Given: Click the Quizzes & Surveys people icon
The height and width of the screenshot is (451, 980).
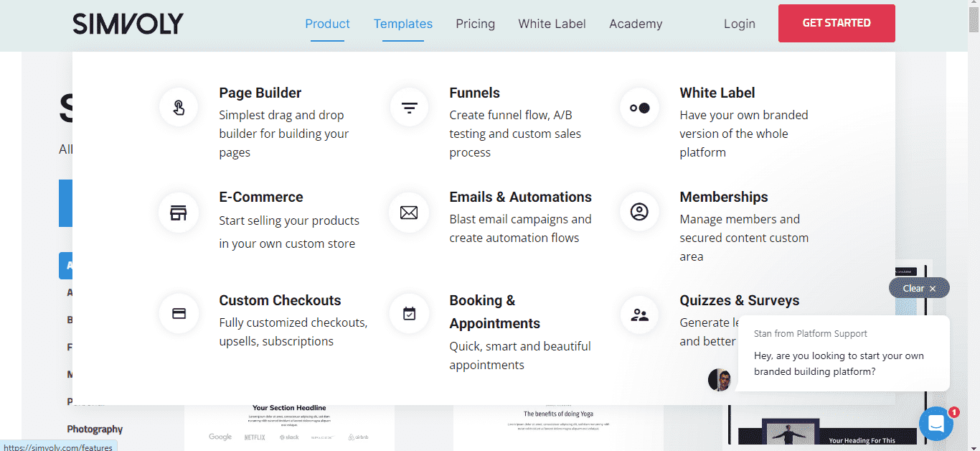Looking at the screenshot, I should tap(639, 315).
